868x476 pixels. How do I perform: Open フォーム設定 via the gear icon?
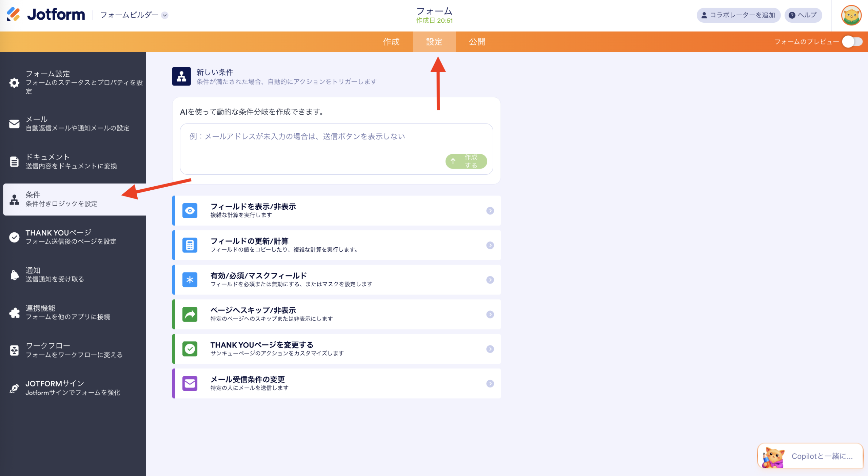14,83
